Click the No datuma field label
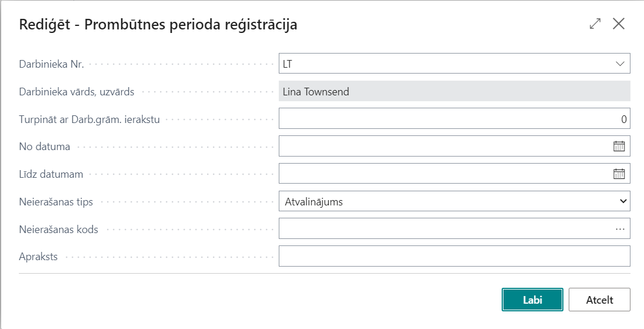This screenshot has width=644, height=329. pyautogui.click(x=45, y=147)
